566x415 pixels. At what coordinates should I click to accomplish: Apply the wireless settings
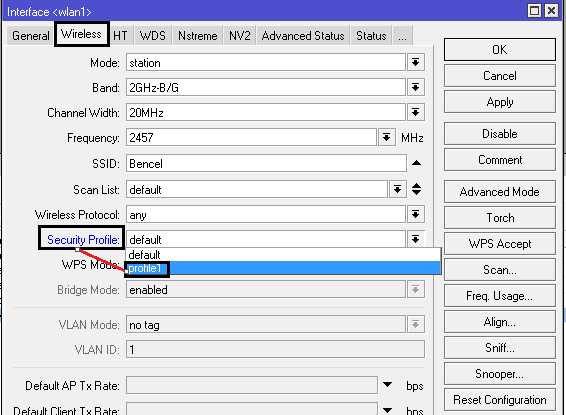coord(500,102)
